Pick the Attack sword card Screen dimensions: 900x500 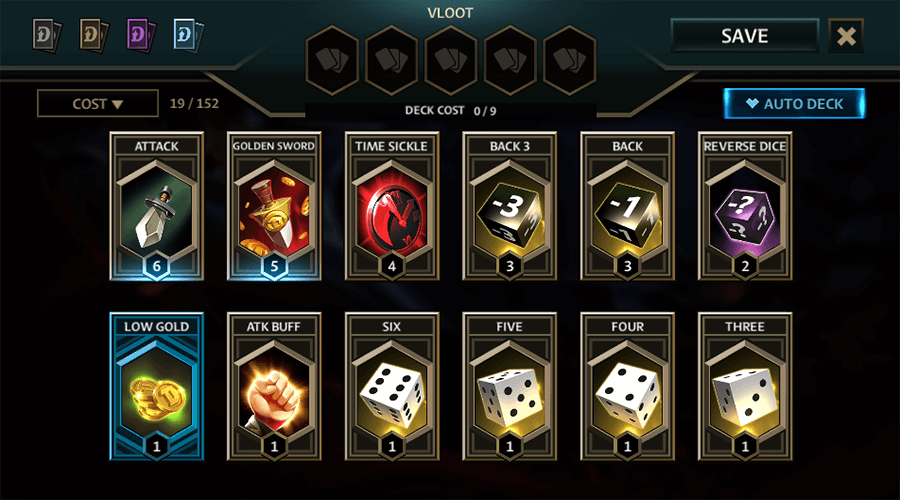coord(157,207)
